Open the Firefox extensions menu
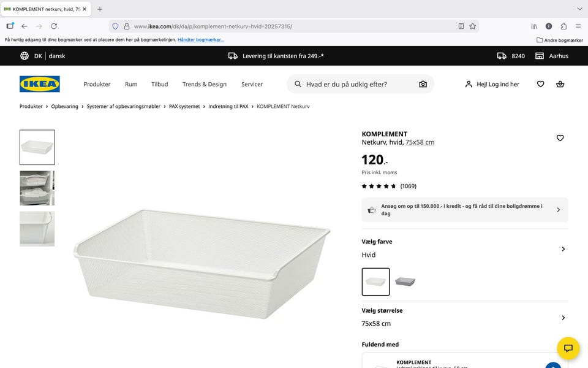 [563, 26]
